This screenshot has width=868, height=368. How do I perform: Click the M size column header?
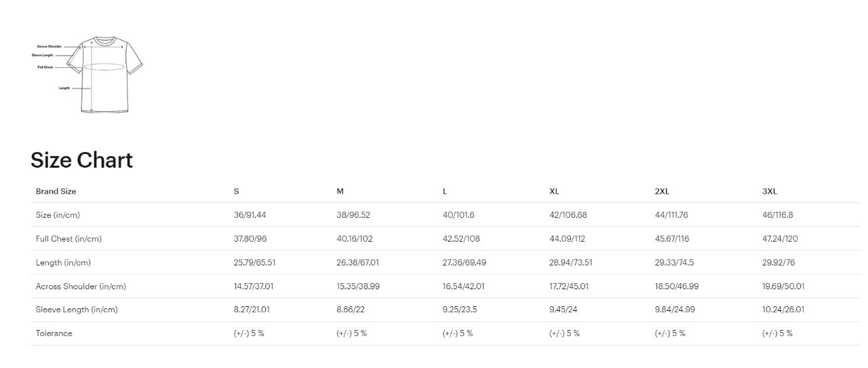tap(340, 191)
